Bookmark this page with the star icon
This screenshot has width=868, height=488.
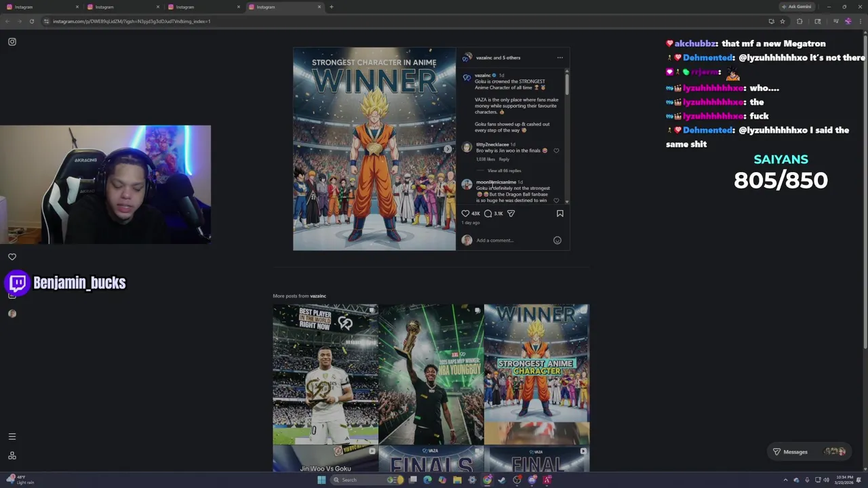[x=783, y=21]
